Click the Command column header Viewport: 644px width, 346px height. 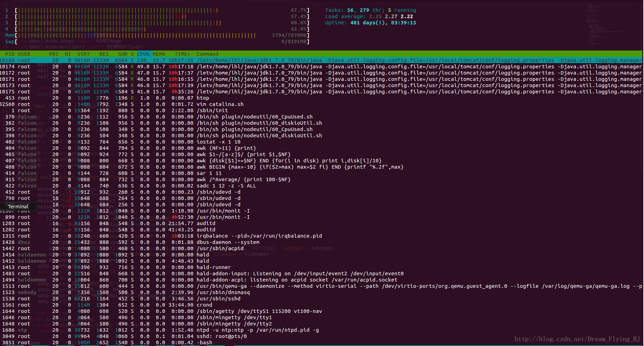[x=207, y=54]
